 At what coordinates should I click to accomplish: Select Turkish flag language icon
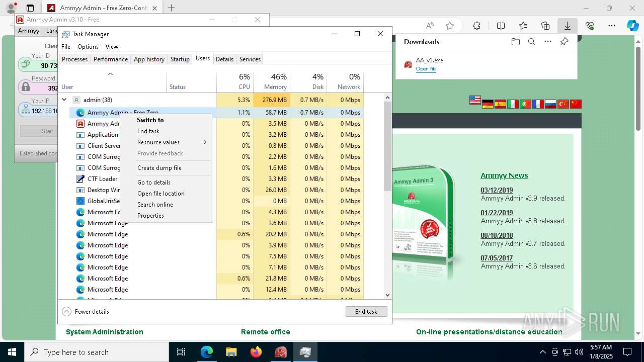click(563, 104)
